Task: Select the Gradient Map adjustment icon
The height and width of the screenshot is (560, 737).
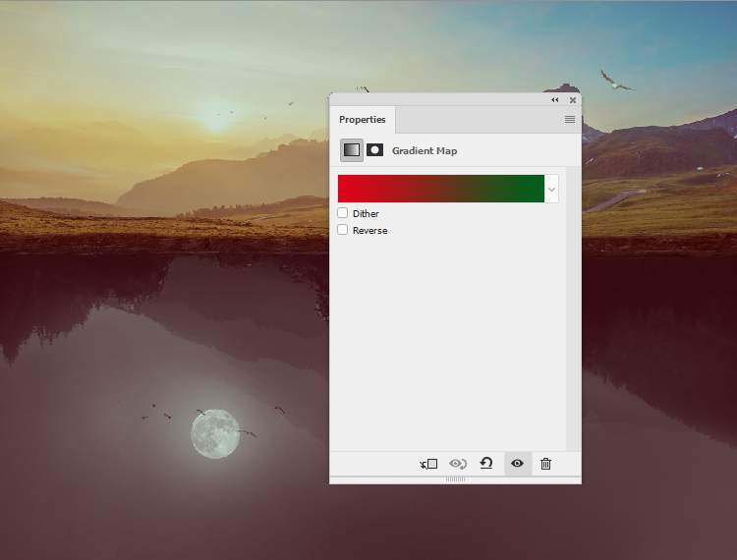Action: pyautogui.click(x=351, y=150)
